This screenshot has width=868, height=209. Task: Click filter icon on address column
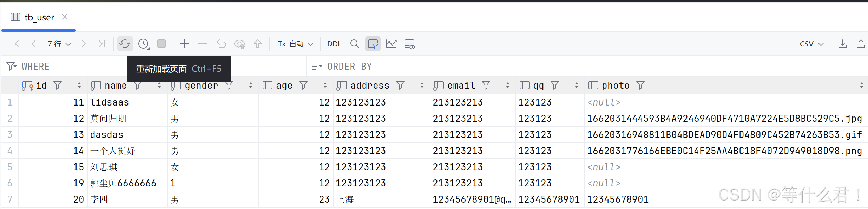400,85
